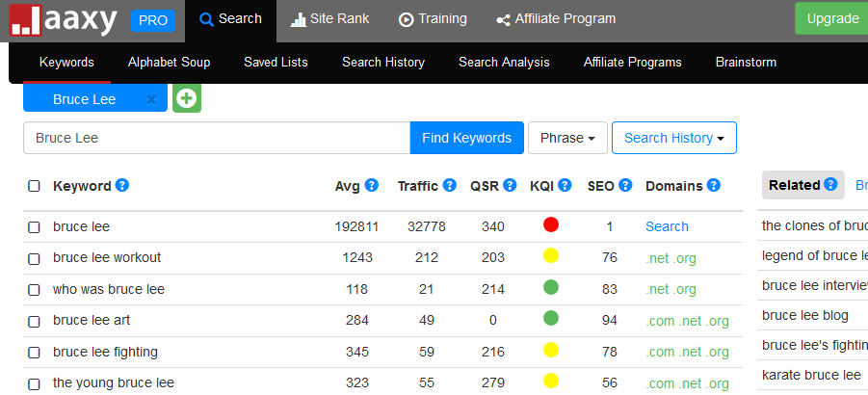Open the Affiliate Program tab
Image resolution: width=868 pixels, height=395 pixels.
pos(556,19)
